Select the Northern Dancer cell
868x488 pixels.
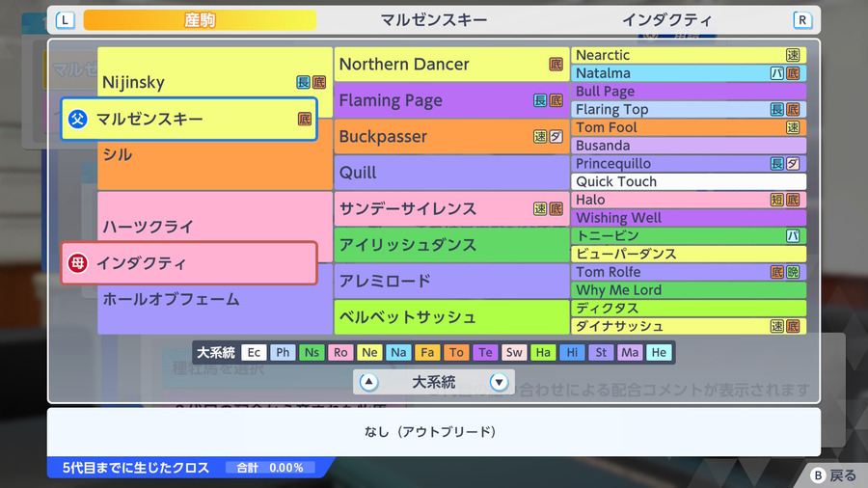click(451, 65)
